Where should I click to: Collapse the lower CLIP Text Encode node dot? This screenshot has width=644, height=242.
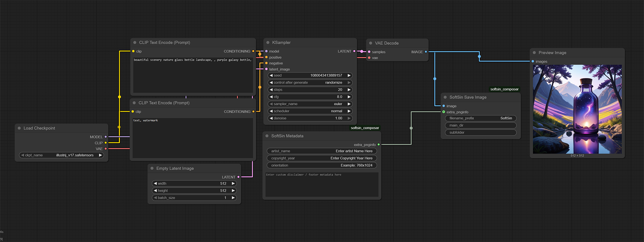coord(134,103)
